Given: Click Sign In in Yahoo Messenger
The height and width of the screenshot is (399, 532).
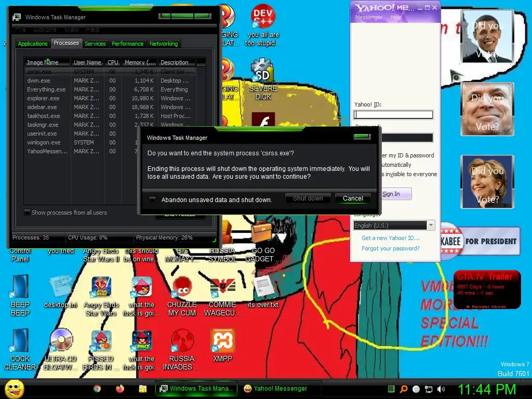Looking at the screenshot, I should [396, 194].
